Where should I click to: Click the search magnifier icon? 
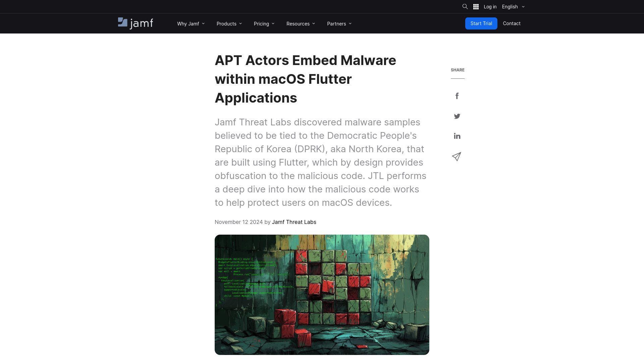pos(465,7)
